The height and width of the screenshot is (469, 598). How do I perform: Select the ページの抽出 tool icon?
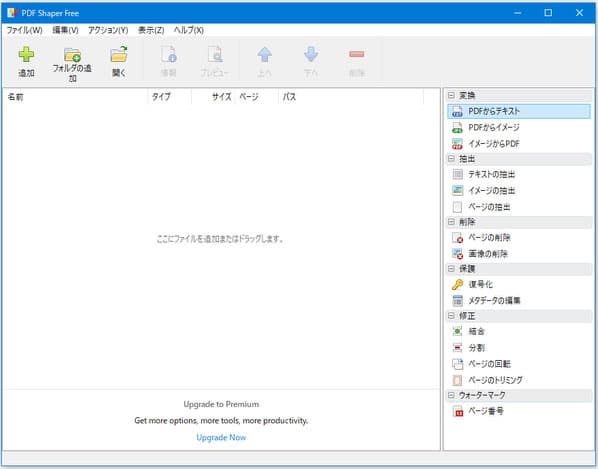(x=457, y=207)
